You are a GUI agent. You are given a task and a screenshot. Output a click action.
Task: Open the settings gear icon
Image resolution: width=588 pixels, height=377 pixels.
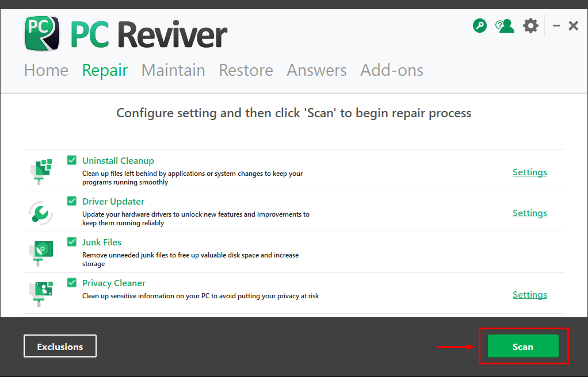[x=530, y=26]
